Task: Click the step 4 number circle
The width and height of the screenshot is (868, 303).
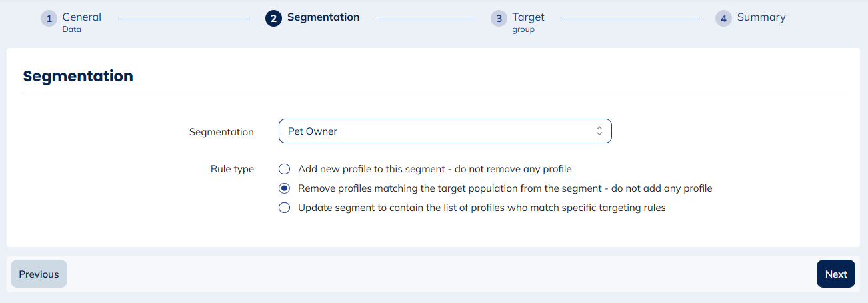Action: pos(723,19)
